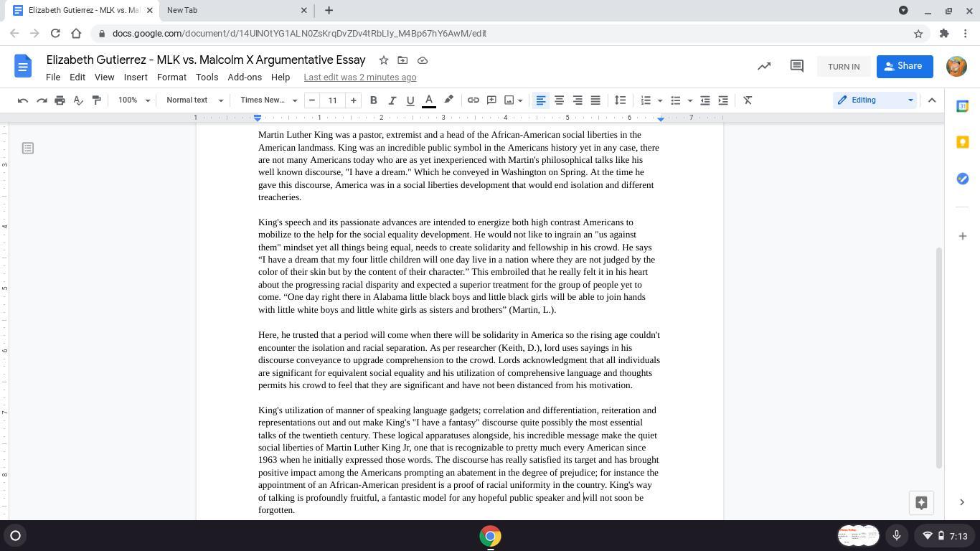
Task: Select the Paint format tool
Action: click(x=97, y=100)
